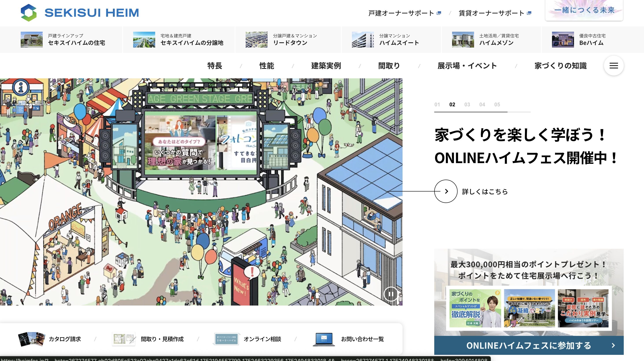The image size is (644, 361).
Task: Click the info icon in the illustration
Action: click(21, 87)
